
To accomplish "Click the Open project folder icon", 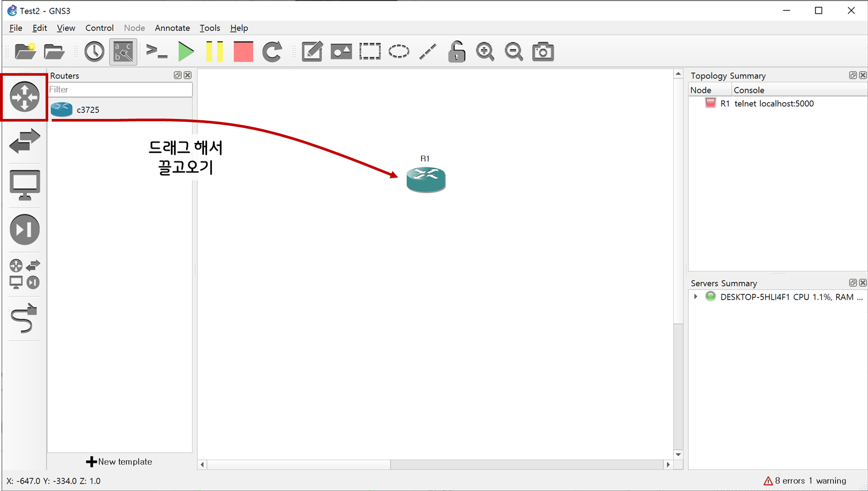I will [x=54, y=52].
